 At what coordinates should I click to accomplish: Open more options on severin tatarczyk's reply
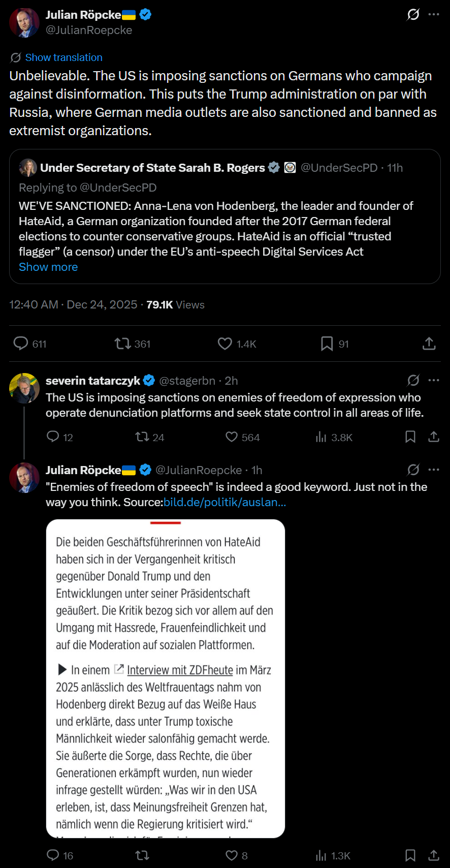click(434, 380)
